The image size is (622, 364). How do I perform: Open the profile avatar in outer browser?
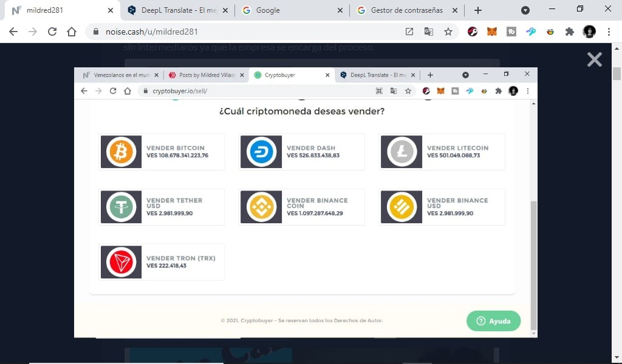589,32
